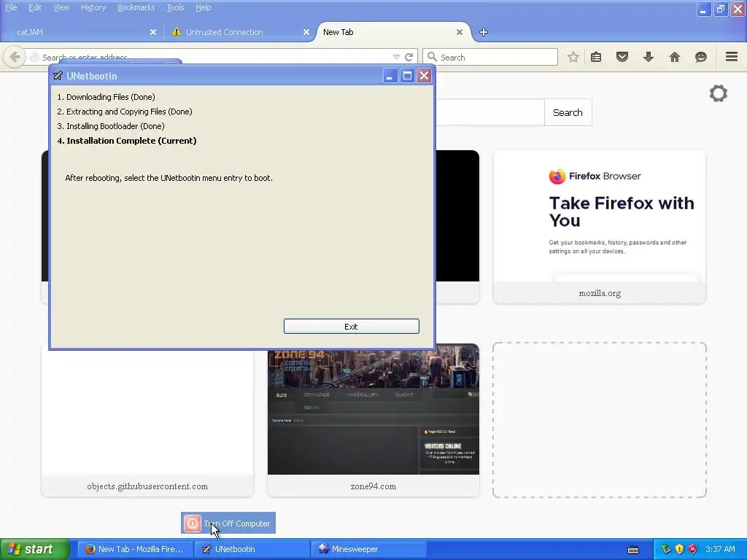Switch to the Untrusted Connection tab

pos(237,32)
